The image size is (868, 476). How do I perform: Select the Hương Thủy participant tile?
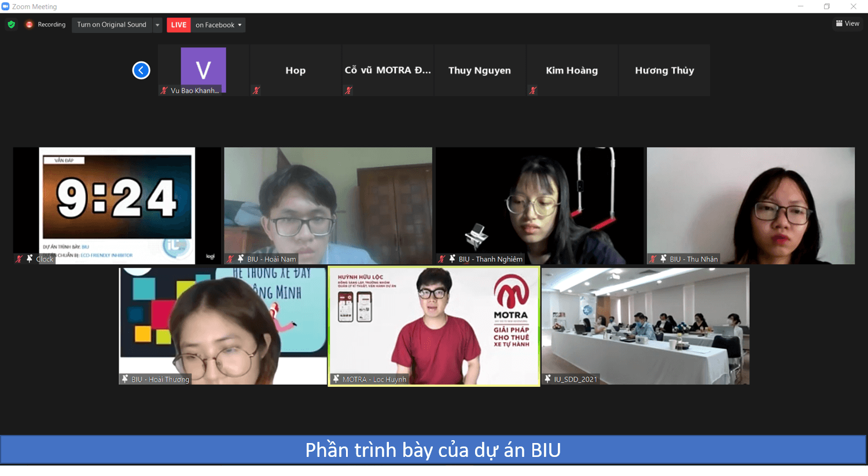pos(664,71)
